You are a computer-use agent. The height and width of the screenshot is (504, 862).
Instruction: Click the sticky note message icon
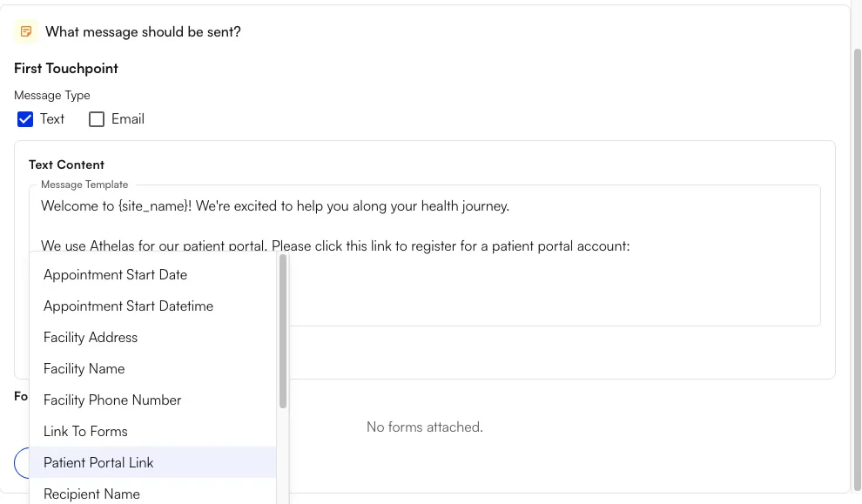tap(25, 31)
